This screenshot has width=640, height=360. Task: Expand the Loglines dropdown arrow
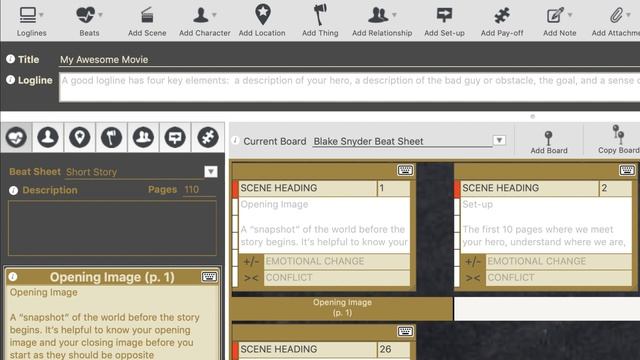pos(41,15)
